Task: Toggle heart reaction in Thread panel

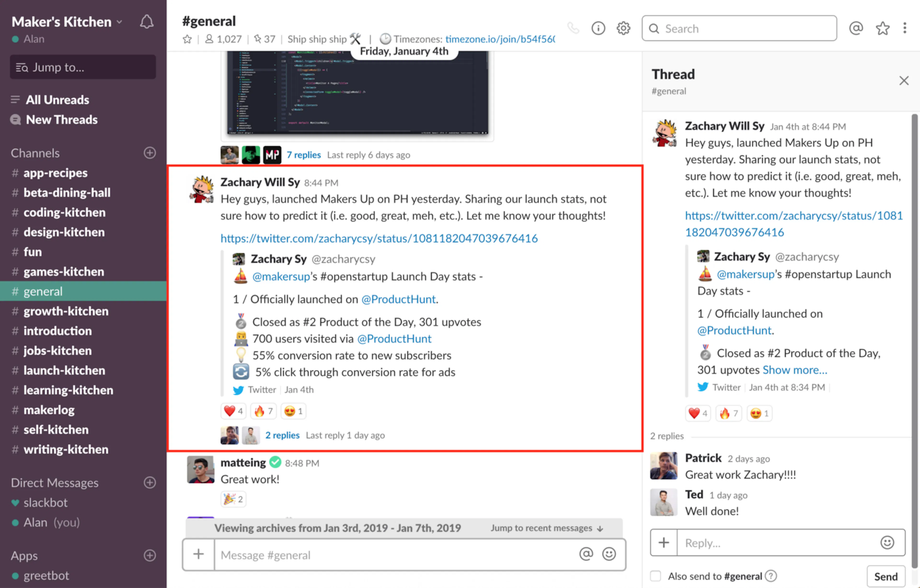Action: (698, 413)
